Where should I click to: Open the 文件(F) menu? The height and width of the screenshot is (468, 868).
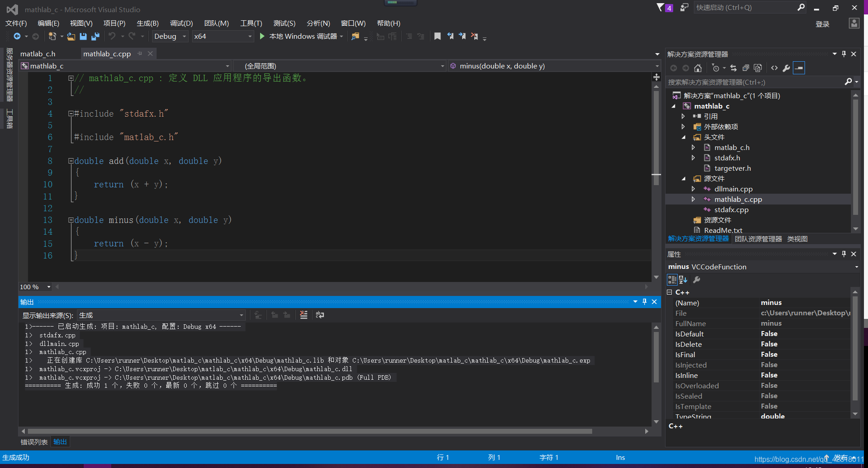coord(16,23)
